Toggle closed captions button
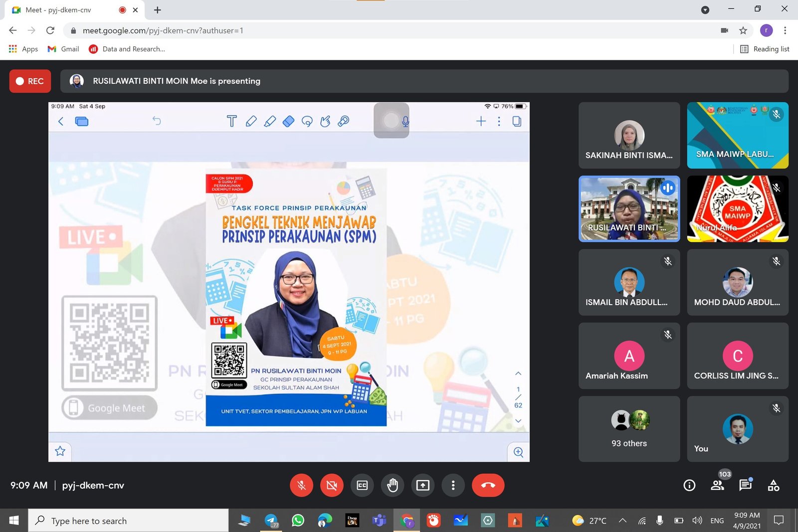This screenshot has height=532, width=798. (x=362, y=485)
